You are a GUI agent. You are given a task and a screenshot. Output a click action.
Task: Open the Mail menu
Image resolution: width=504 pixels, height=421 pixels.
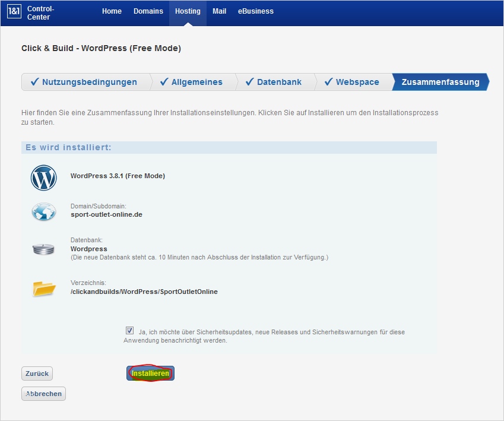click(219, 11)
